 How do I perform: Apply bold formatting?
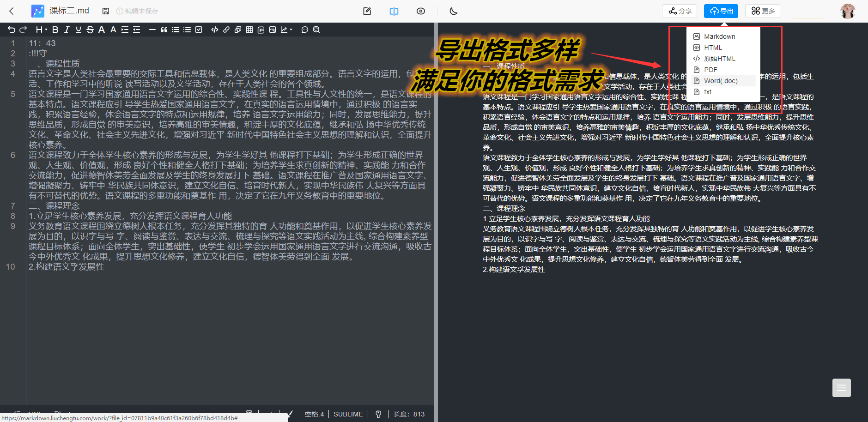pyautogui.click(x=55, y=30)
